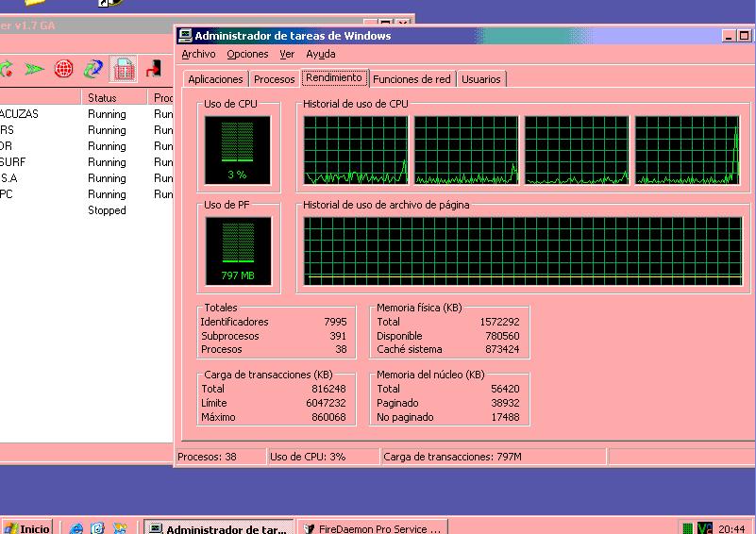The height and width of the screenshot is (534, 756).
Task: Click the red globe icon in FireDaemon toolbar
Action: (x=63, y=69)
